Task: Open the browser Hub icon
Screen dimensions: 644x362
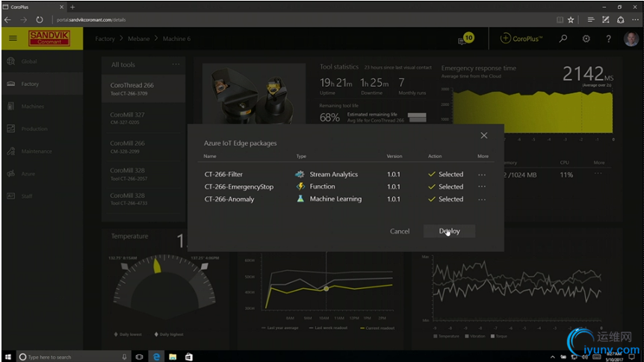Action: [591, 19]
